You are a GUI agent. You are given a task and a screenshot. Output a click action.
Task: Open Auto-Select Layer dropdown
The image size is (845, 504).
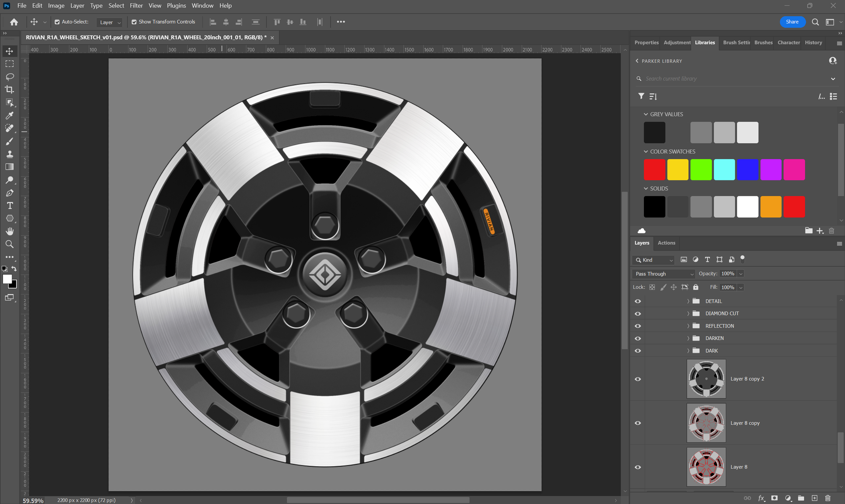click(110, 22)
